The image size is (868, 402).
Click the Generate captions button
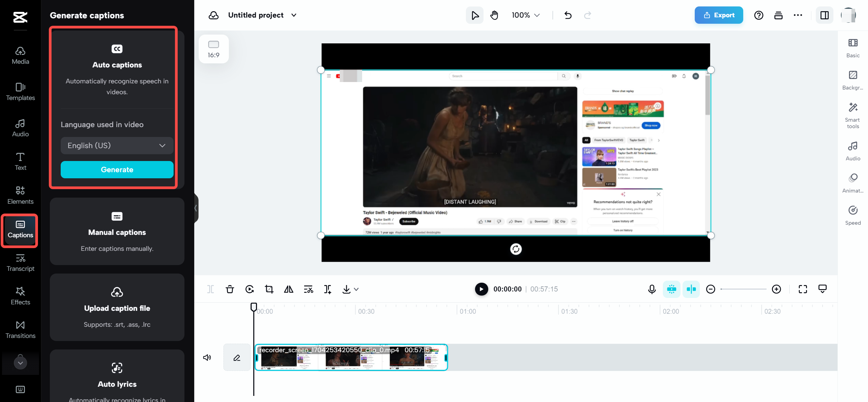[117, 169]
